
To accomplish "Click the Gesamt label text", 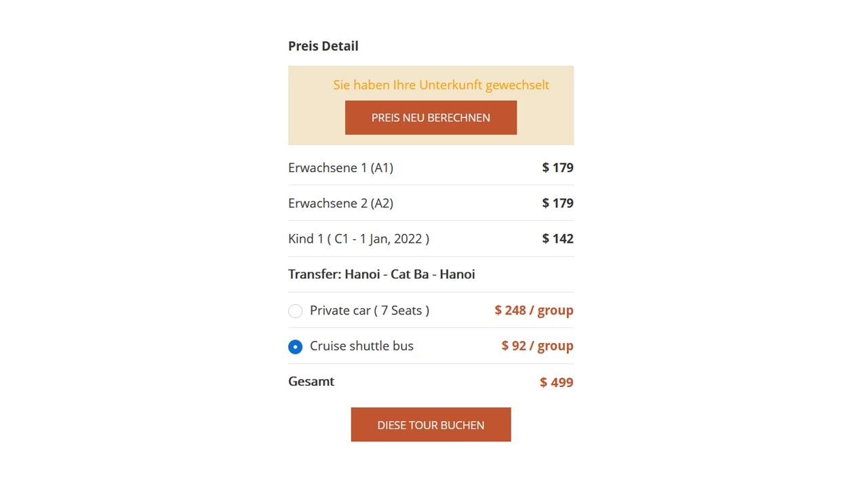I will (x=311, y=381).
